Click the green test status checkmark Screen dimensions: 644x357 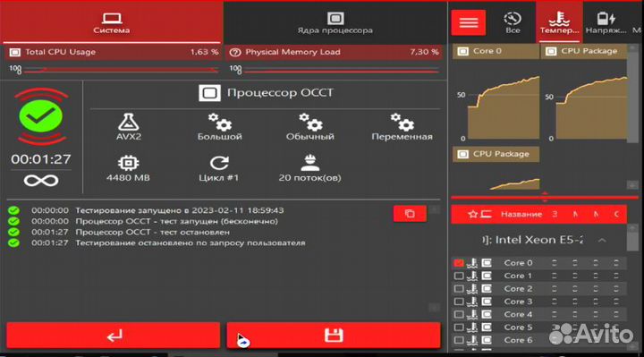(x=40, y=115)
